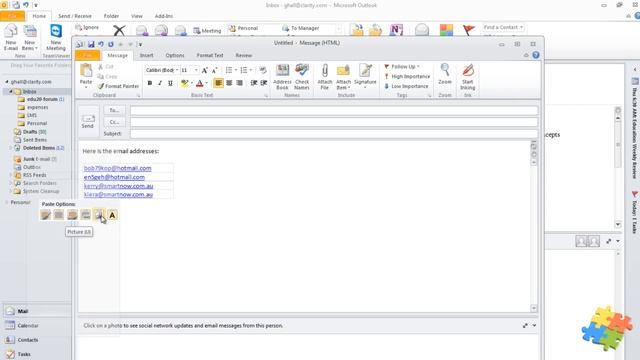Mark message as Low Importance
640x360 pixels.
click(406, 86)
